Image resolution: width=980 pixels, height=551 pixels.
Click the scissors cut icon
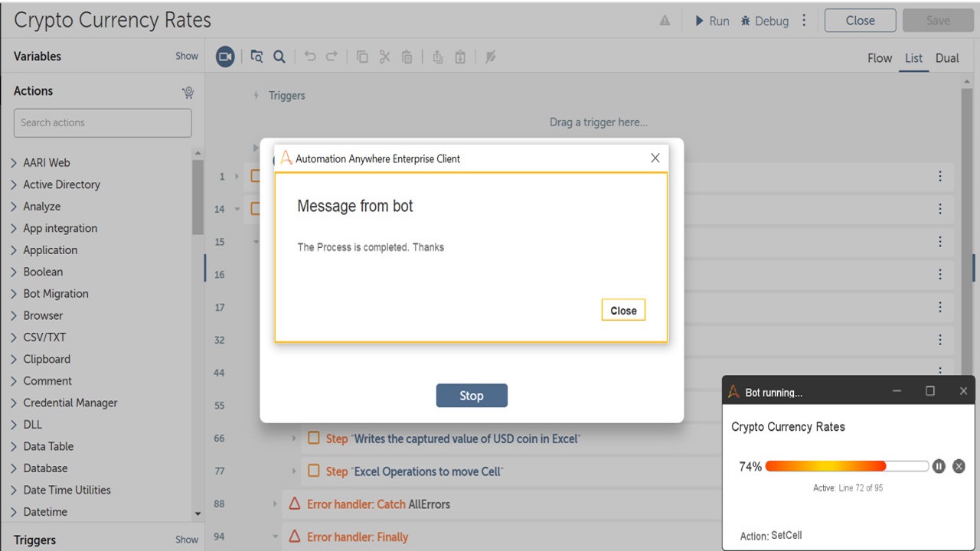[x=384, y=57]
